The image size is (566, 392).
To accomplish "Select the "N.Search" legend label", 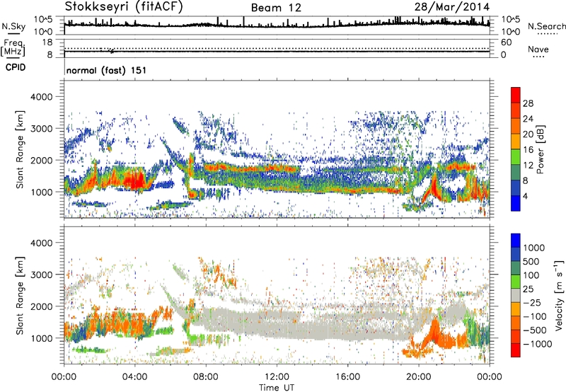I will click(x=547, y=26).
